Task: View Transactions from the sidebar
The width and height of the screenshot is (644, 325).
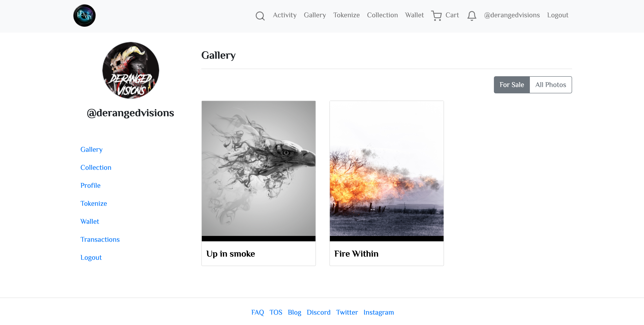Action: pyautogui.click(x=100, y=240)
